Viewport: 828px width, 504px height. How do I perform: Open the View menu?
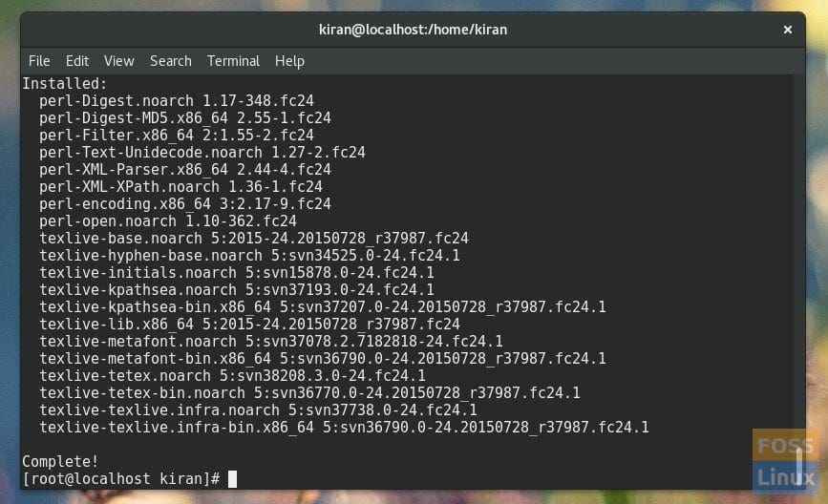coord(118,61)
